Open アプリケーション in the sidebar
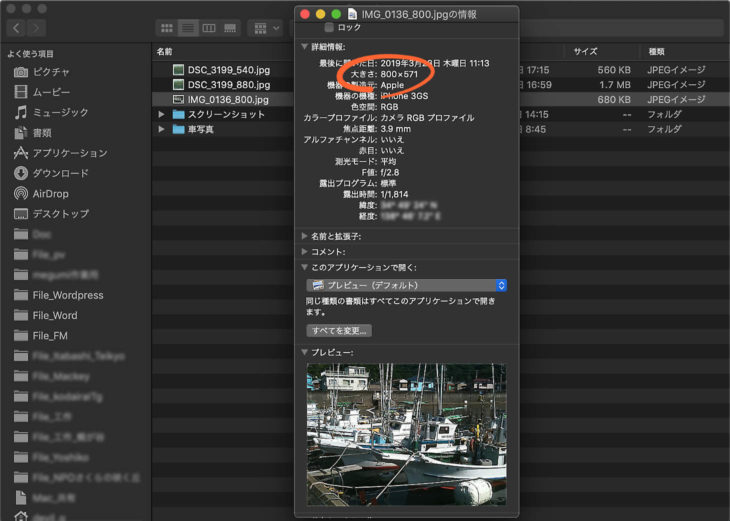 pos(69,153)
